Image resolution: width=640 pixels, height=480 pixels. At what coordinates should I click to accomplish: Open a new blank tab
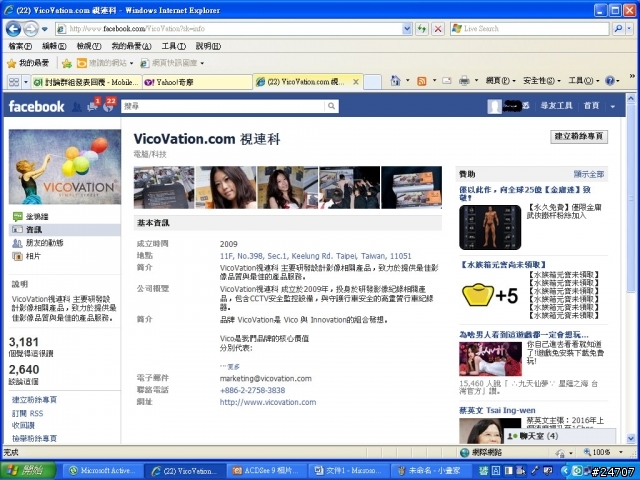[x=372, y=82]
